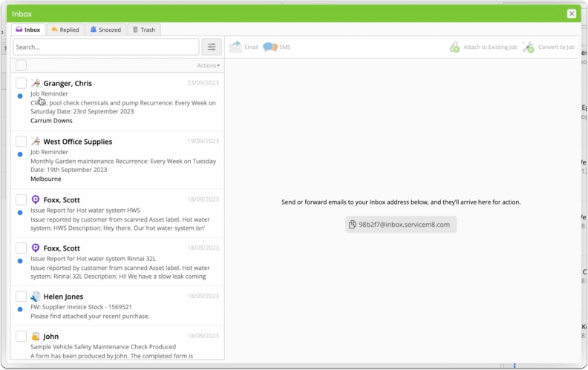Tick the checkbox for John's message

point(21,337)
